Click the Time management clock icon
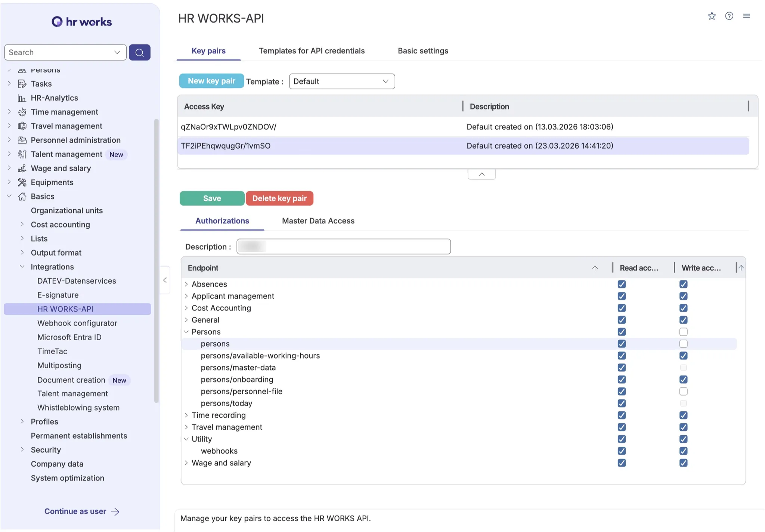Viewport: 765px width, 532px height. click(x=22, y=112)
